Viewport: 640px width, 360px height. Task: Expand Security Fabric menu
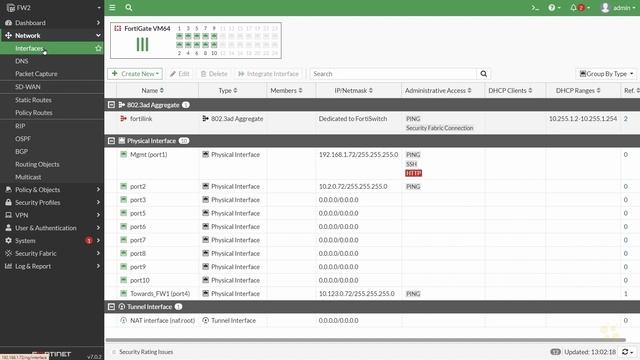[x=52, y=253]
